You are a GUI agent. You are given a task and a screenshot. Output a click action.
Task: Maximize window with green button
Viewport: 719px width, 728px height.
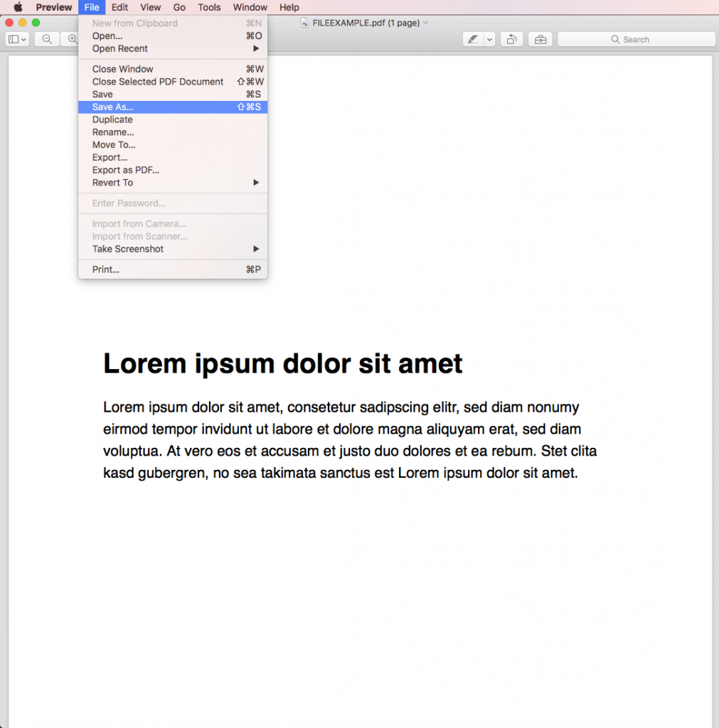coord(36,22)
